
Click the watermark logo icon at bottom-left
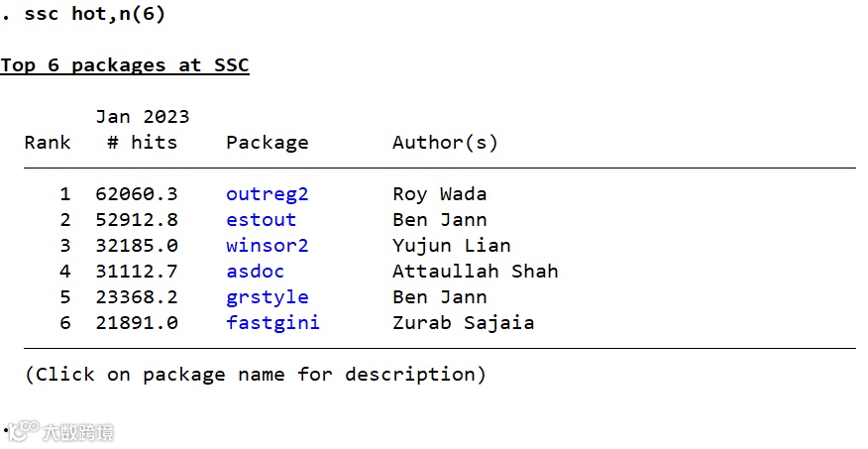click(22, 432)
